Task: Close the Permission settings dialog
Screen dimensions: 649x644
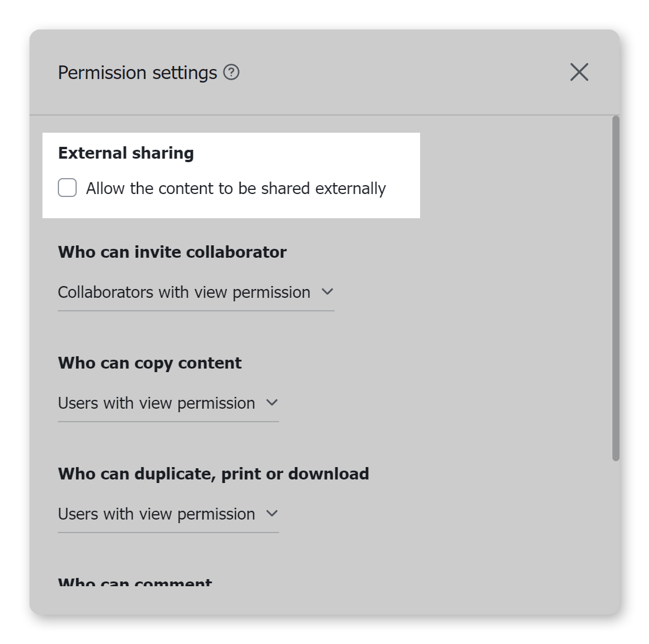Action: coord(579,73)
